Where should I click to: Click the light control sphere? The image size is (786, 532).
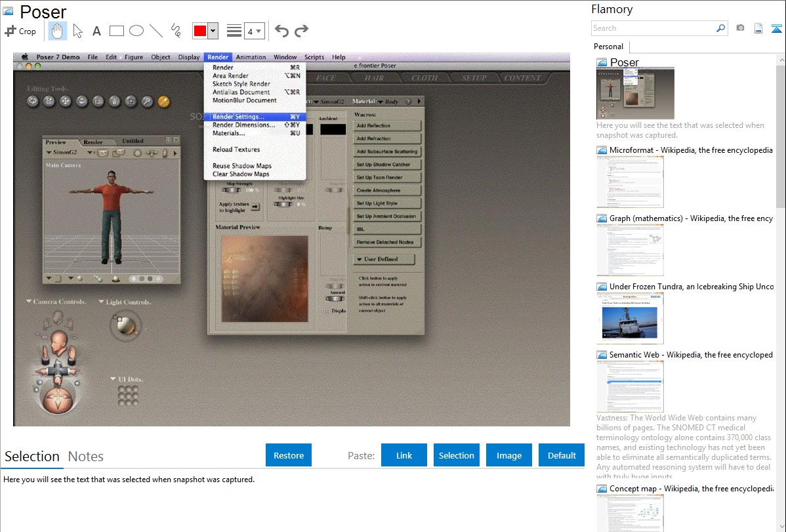coord(124,326)
